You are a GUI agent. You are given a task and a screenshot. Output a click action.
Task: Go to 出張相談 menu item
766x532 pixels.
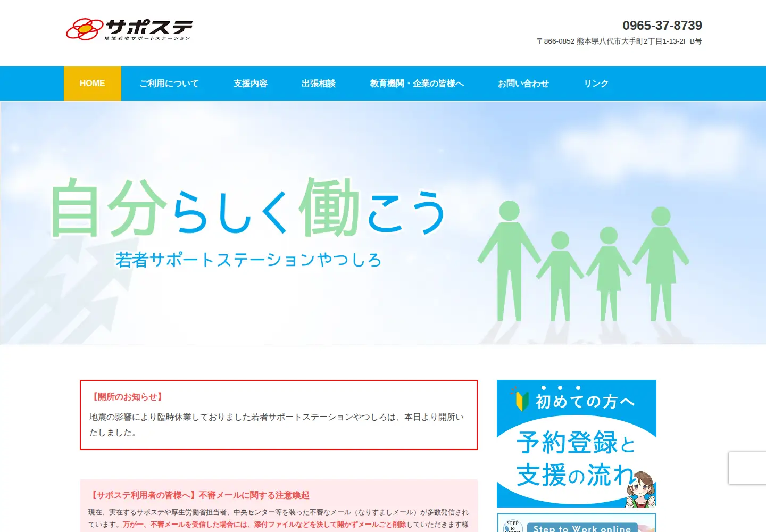click(319, 84)
